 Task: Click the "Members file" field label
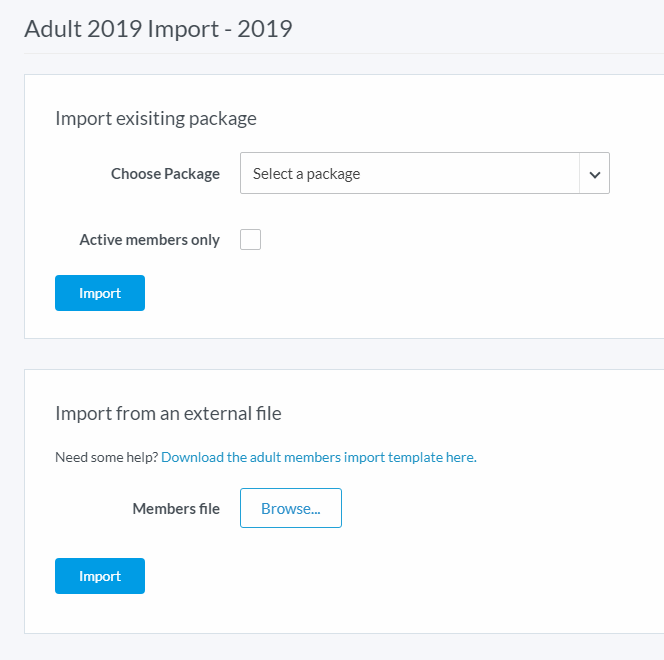point(176,508)
